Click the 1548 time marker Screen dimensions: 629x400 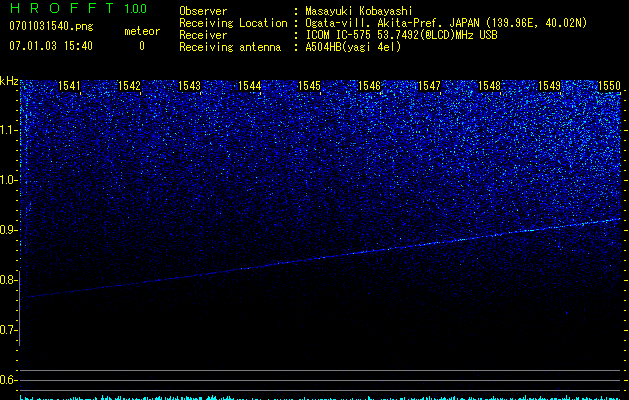click(x=489, y=86)
